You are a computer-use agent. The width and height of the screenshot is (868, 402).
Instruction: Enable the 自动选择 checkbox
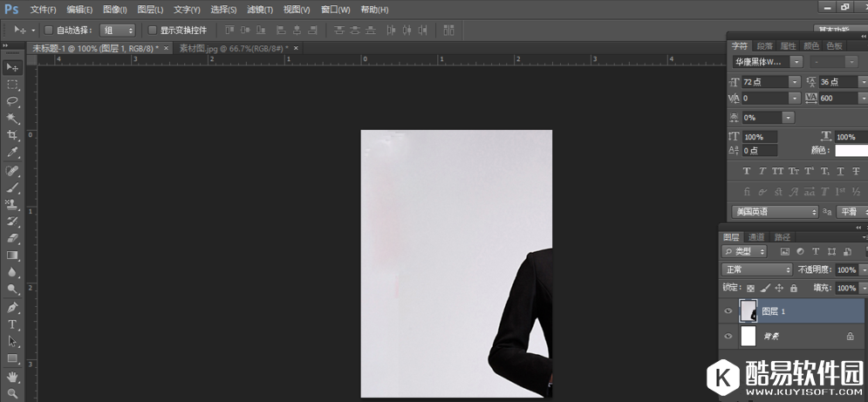tap(49, 30)
